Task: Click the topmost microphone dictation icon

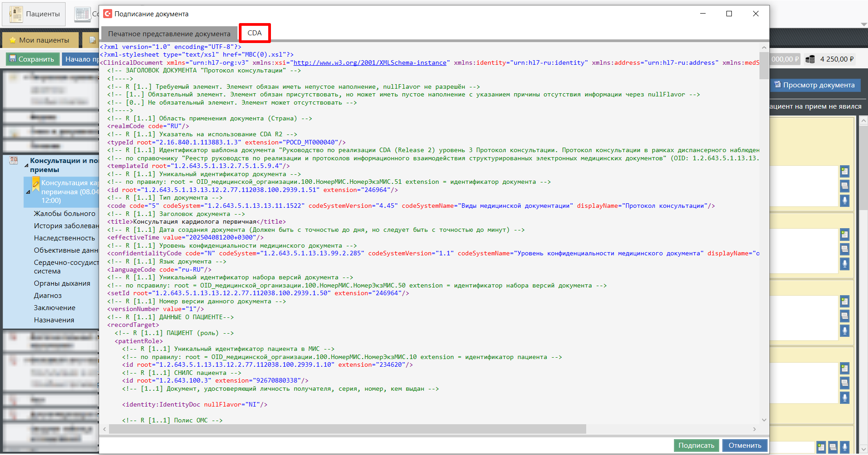Action: [x=844, y=201]
